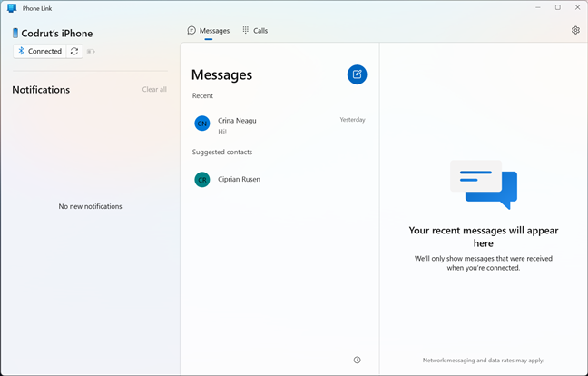This screenshot has height=376, width=588.
Task: Click the Yesterday timestamp
Action: point(352,120)
